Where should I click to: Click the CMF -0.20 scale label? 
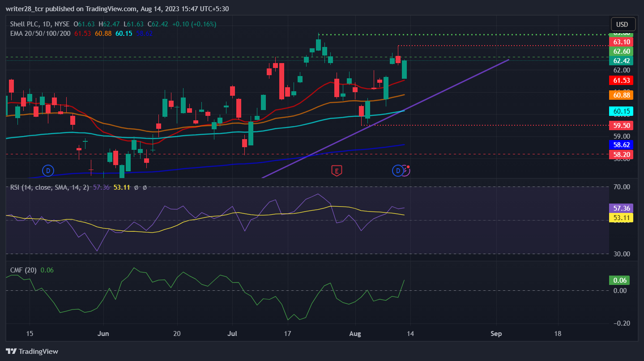pos(622,323)
